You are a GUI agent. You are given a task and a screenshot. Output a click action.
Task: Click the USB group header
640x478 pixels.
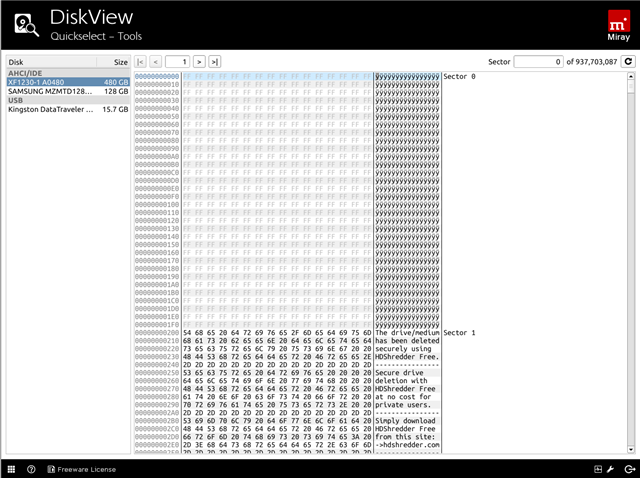(x=68, y=100)
